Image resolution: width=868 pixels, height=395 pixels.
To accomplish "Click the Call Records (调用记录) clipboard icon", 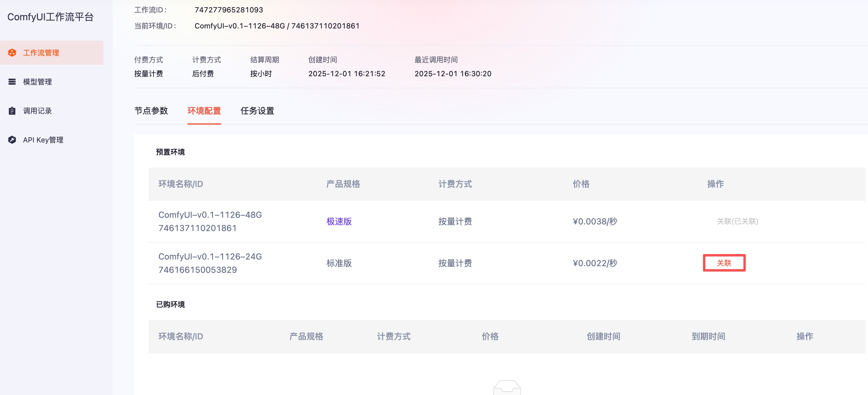I will click(x=12, y=111).
